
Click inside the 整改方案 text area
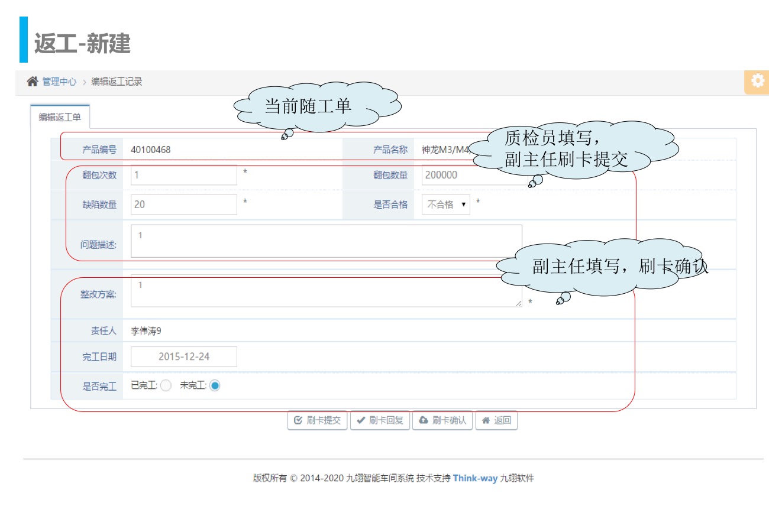(325, 291)
